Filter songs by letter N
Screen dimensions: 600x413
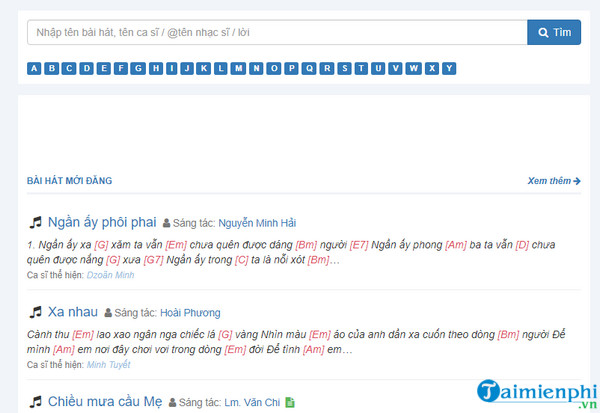256,69
